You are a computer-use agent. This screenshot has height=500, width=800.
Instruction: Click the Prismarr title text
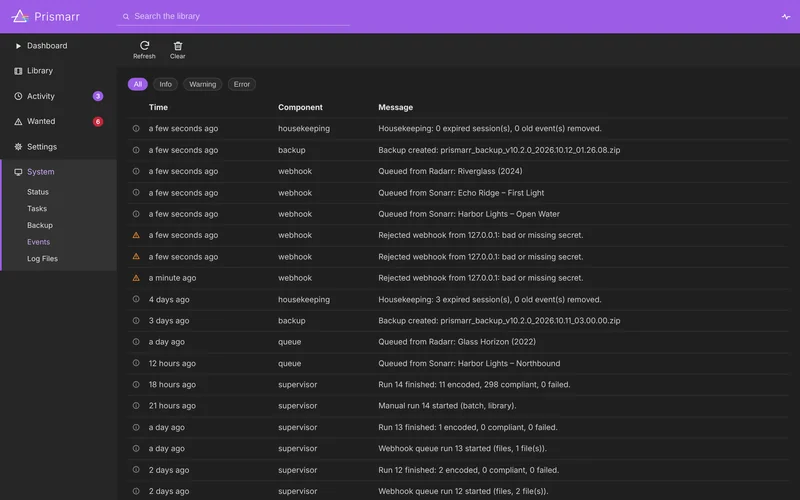point(57,17)
